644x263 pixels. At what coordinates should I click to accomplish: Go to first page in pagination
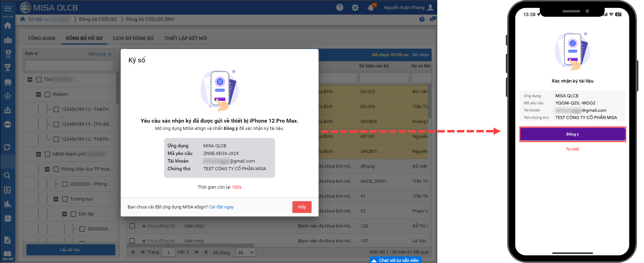coord(133,252)
